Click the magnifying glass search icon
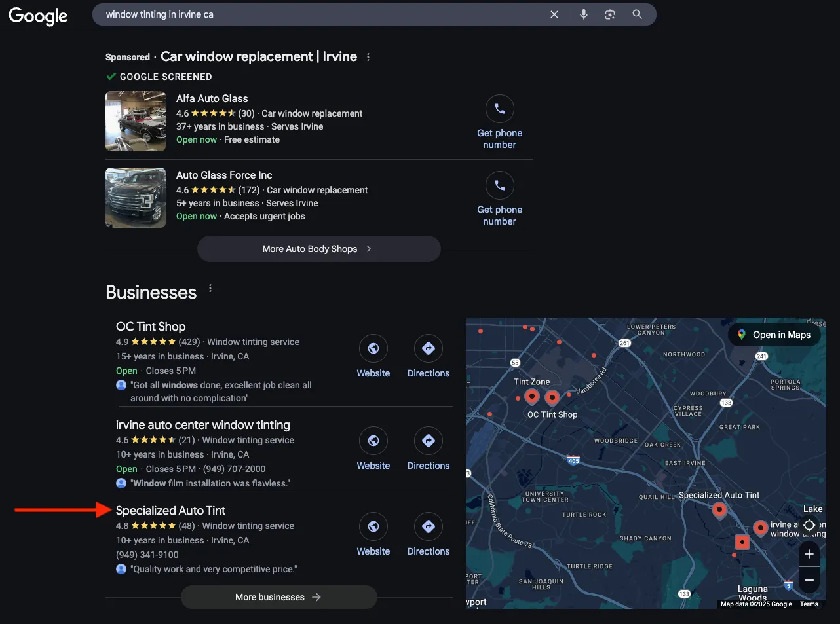 pos(637,14)
